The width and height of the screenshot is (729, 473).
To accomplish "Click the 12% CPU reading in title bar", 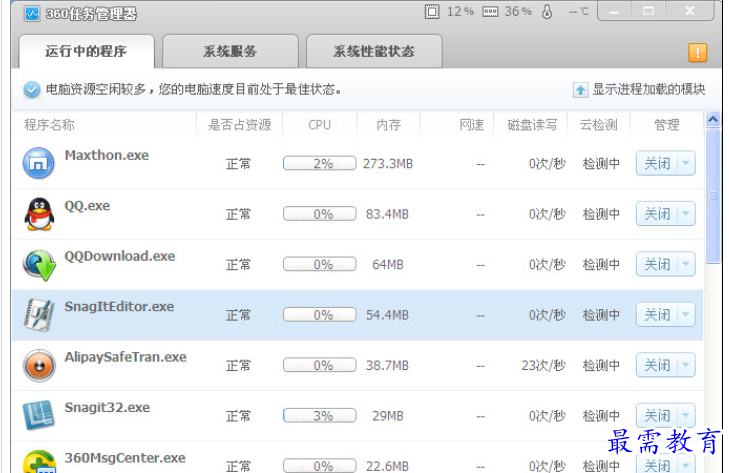I will (x=460, y=12).
